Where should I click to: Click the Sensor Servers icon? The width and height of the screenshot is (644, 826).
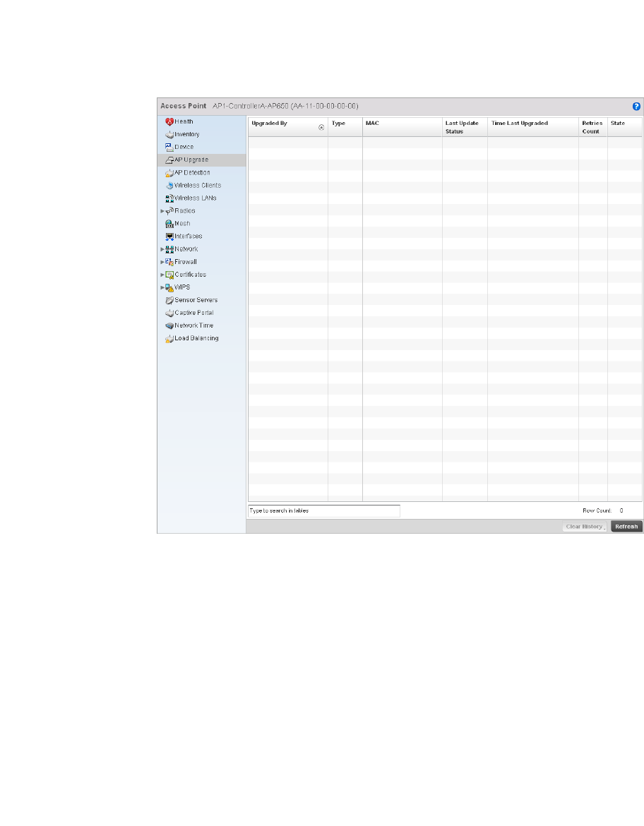point(169,300)
